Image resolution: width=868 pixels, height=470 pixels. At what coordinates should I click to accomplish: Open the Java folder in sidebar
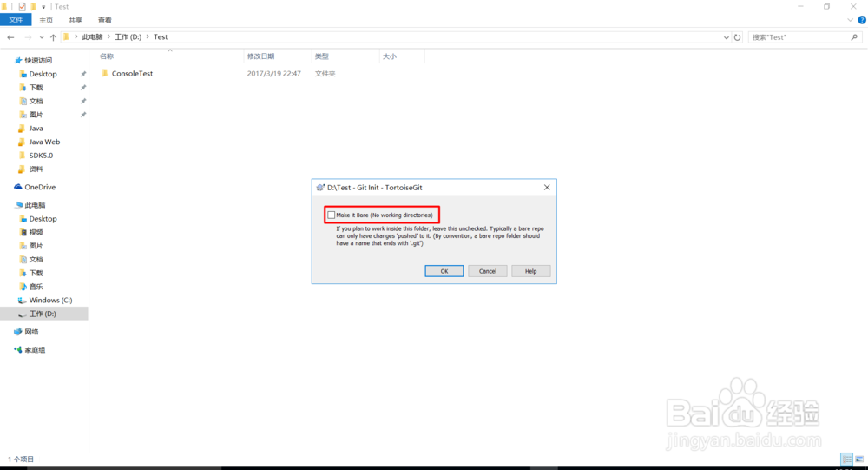(36, 128)
